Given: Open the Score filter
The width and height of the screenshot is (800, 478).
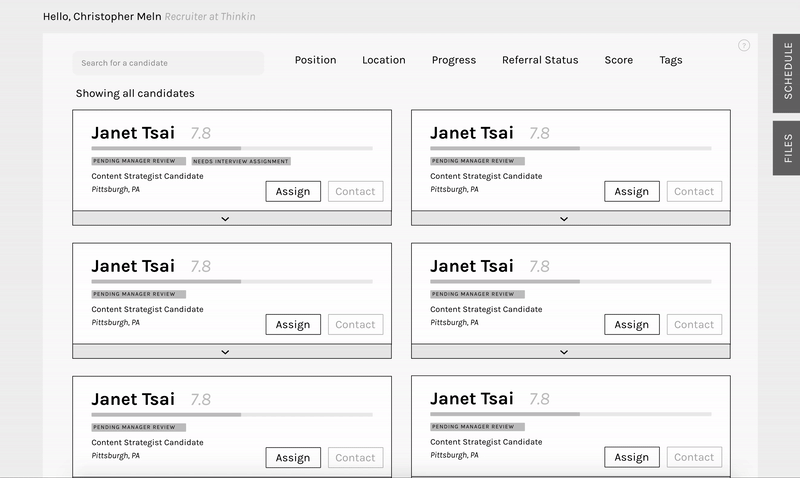Looking at the screenshot, I should [x=618, y=60].
